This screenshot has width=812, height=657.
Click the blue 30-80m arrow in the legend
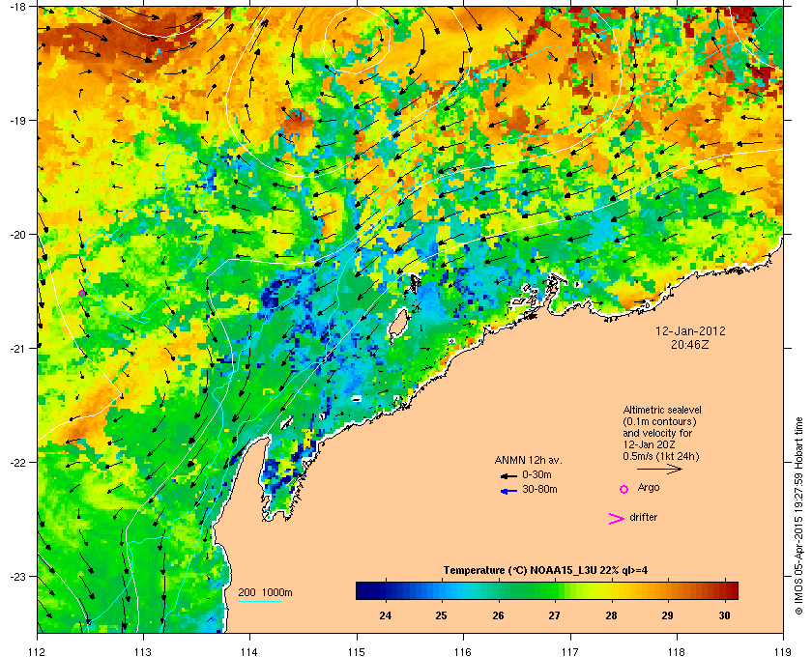click(x=508, y=492)
